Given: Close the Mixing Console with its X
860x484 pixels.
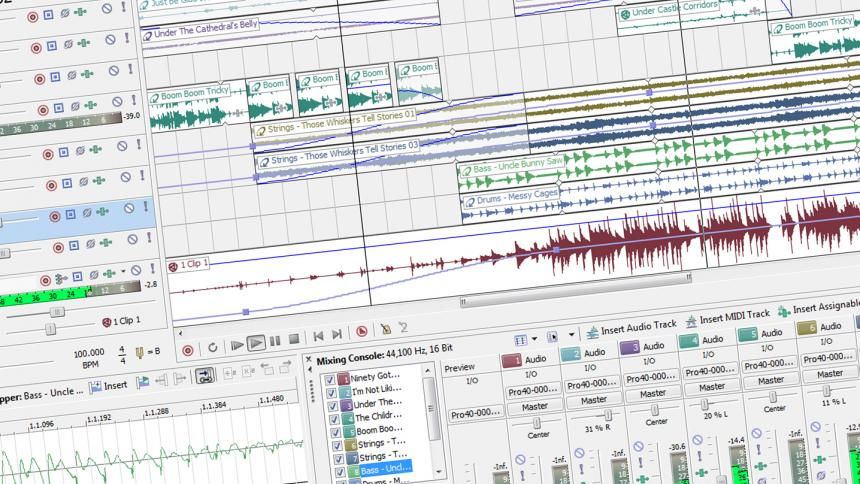Looking at the screenshot, I should point(308,359).
